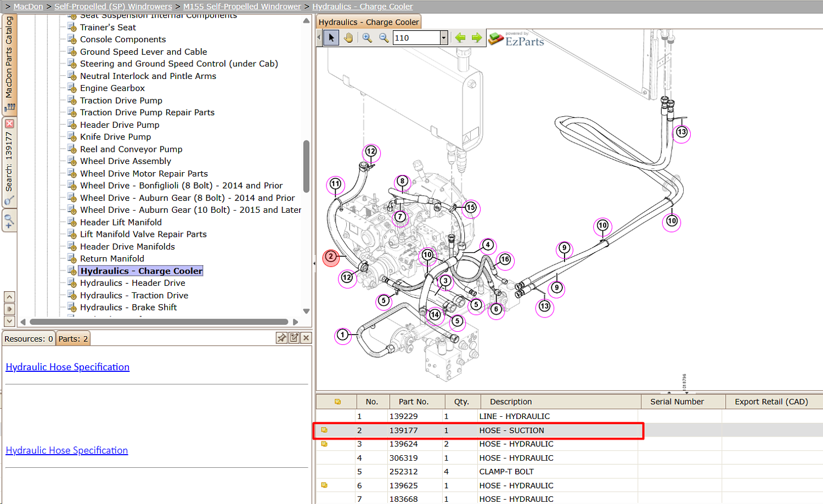Screen dimensions: 823x504
Task: Open a new search tab with magnifier-plus icon
Action: (9, 222)
